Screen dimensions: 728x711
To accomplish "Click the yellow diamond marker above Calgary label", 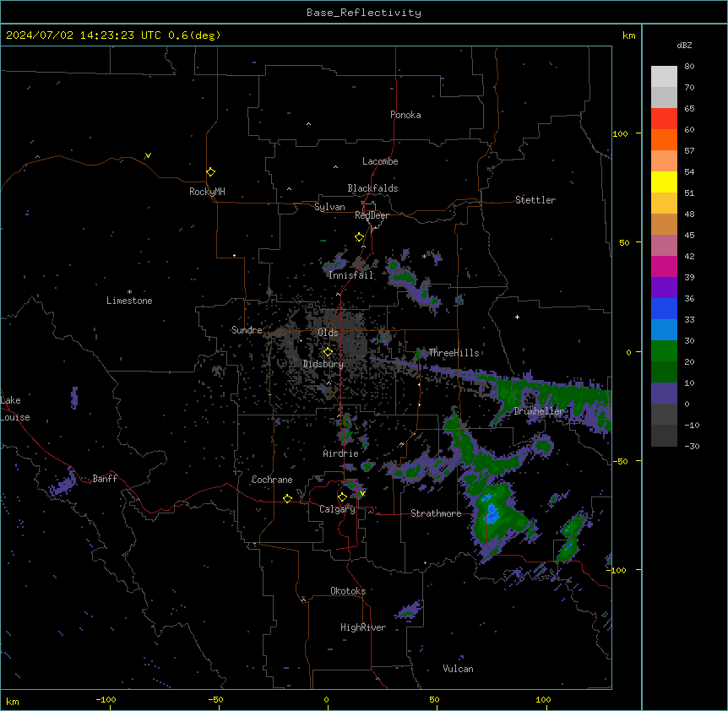I will (342, 497).
